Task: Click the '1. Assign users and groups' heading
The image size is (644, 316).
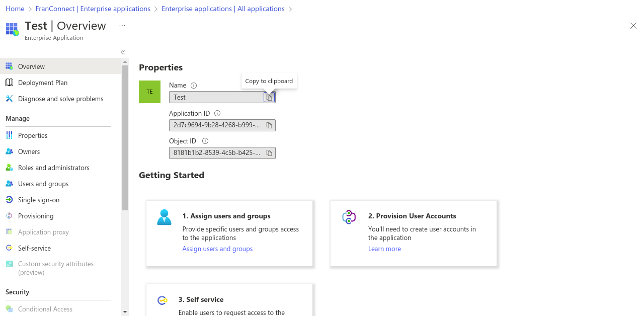Action: (x=226, y=216)
